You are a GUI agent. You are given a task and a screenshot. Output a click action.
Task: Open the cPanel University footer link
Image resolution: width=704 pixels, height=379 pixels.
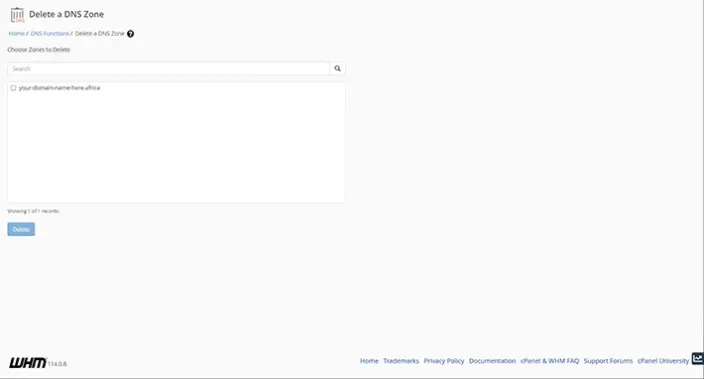[663, 361]
